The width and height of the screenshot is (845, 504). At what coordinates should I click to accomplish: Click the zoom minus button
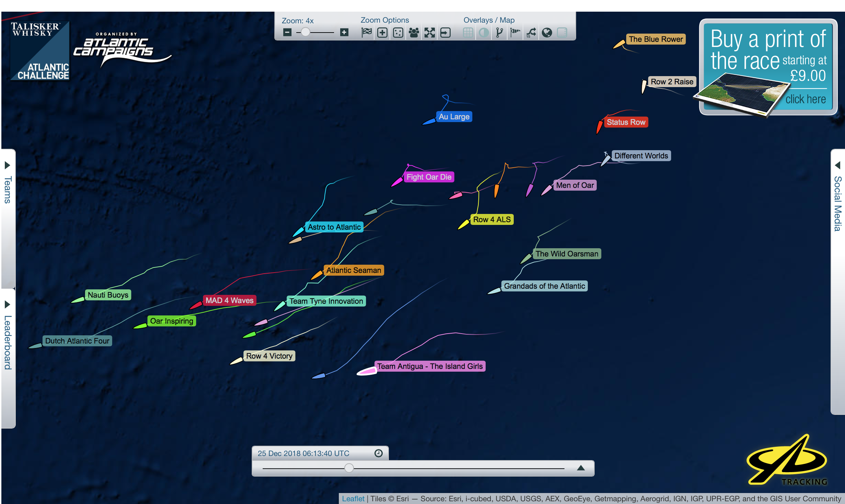click(x=287, y=33)
